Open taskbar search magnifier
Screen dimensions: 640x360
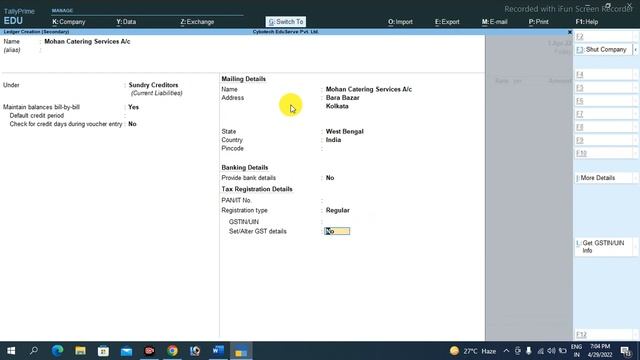click(34, 351)
